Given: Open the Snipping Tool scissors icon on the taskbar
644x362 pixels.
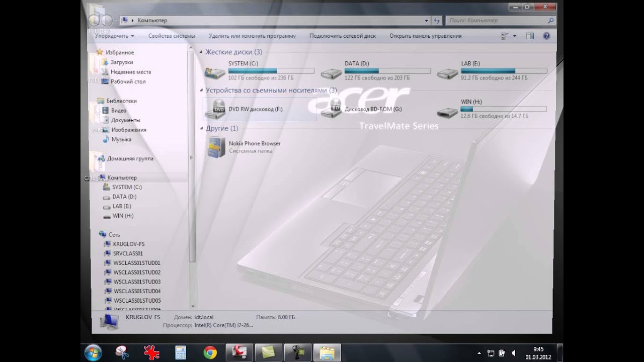Looking at the screenshot, I should pyautogui.click(x=122, y=352).
